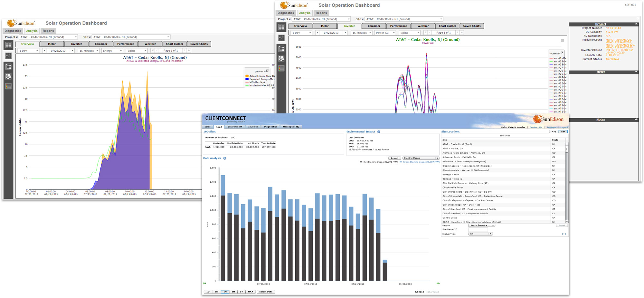This screenshot has height=298, width=644.
Task: Click the Environmental Impact info icon
Action: pyautogui.click(x=379, y=132)
